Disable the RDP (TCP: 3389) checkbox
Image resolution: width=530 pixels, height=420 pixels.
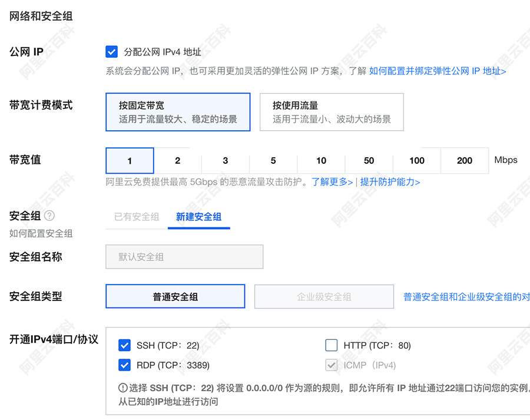pos(124,364)
